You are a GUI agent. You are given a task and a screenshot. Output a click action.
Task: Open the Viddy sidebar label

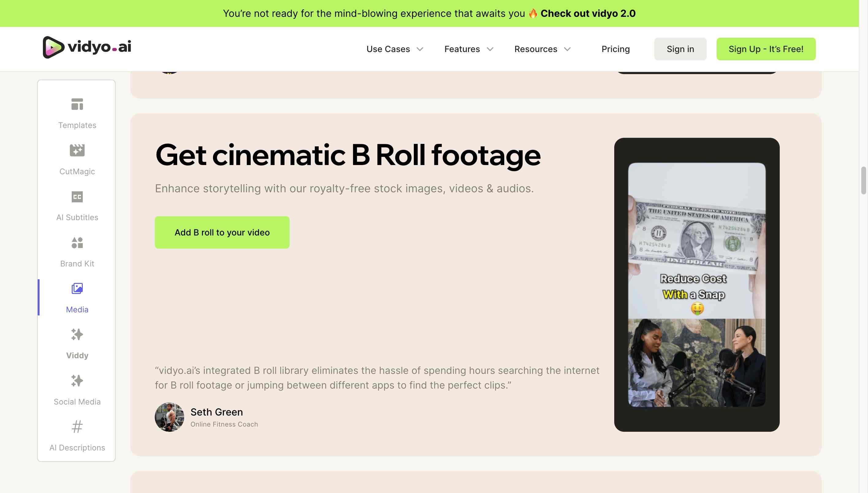click(x=77, y=356)
